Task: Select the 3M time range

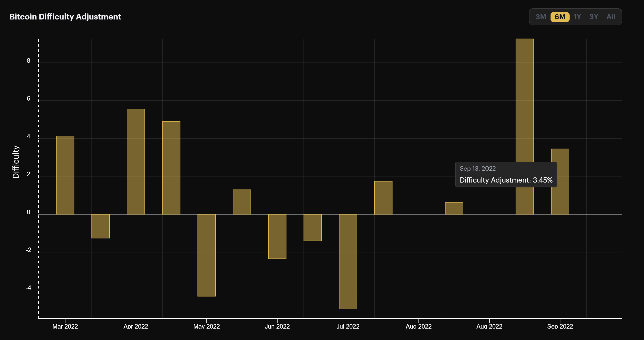Action: pos(540,17)
